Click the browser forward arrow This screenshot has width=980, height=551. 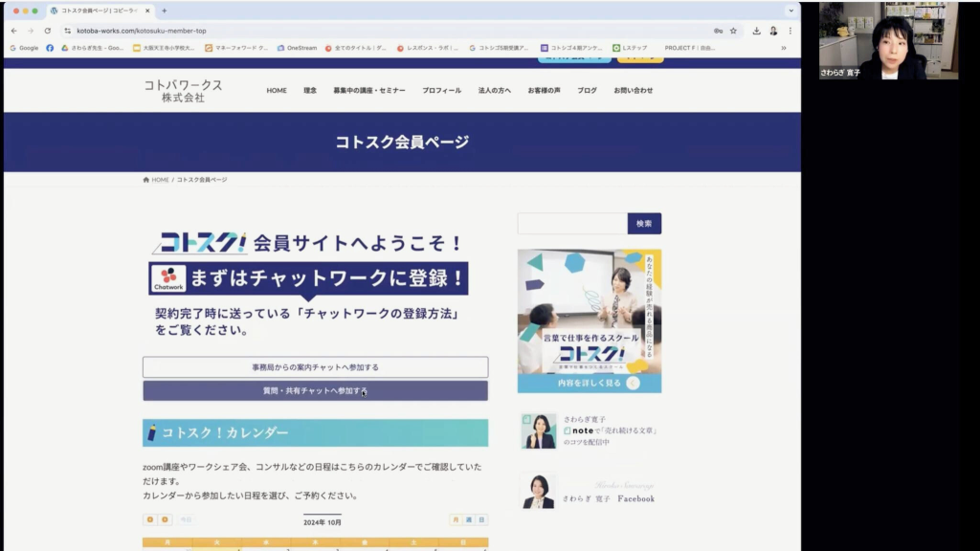(30, 31)
